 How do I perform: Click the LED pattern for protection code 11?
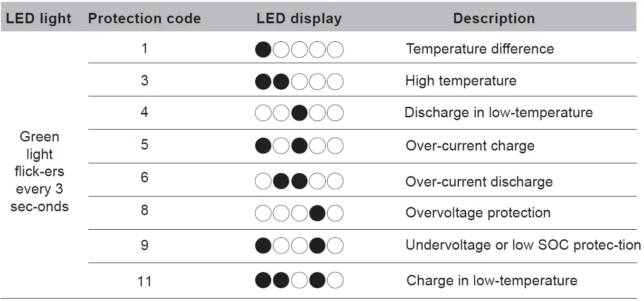[x=299, y=280]
